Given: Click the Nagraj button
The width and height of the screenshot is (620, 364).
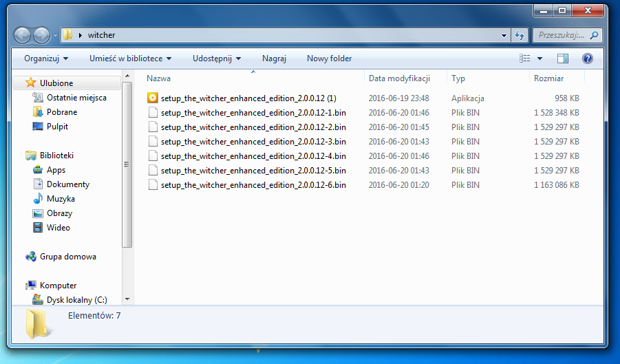Looking at the screenshot, I should 274,58.
